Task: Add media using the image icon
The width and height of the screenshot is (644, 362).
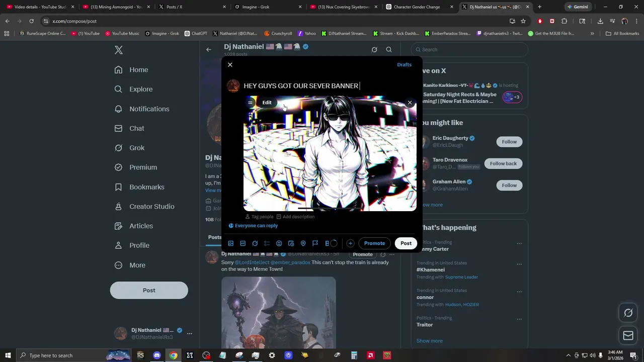Action: point(231,243)
